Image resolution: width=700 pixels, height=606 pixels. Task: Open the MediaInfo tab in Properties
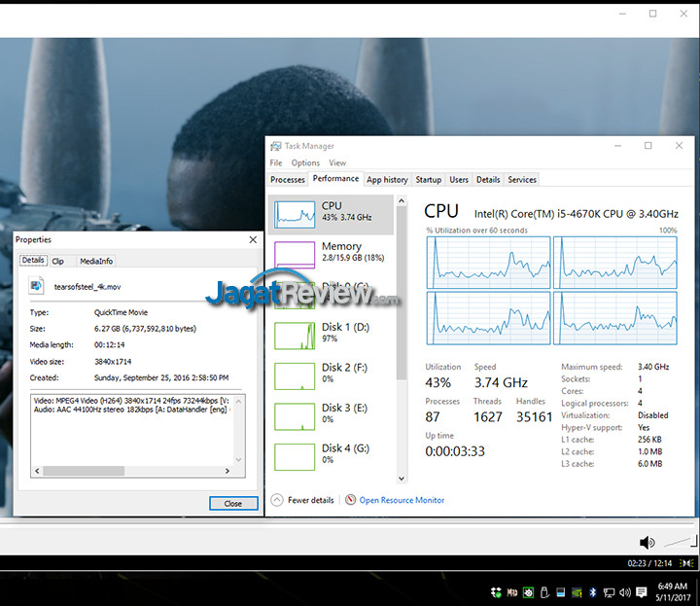[x=96, y=262]
